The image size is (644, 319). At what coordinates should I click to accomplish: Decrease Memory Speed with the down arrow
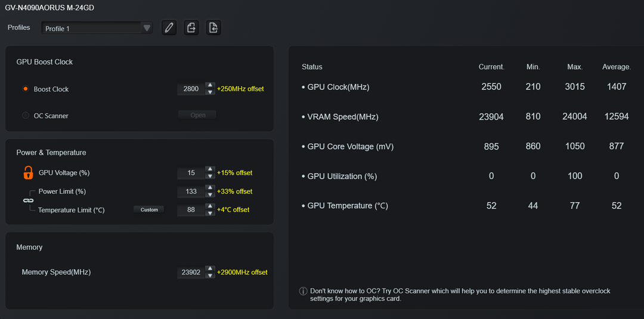210,275
